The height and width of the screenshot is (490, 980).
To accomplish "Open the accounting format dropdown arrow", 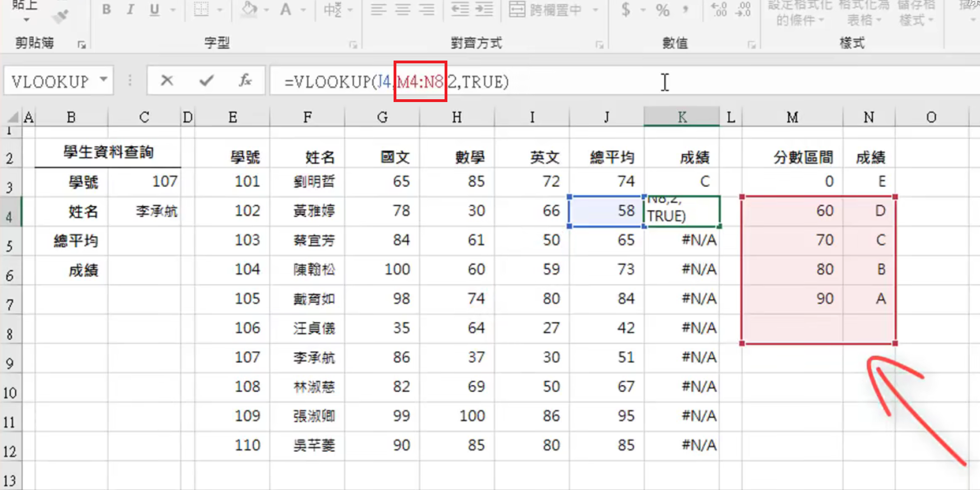I will [642, 10].
